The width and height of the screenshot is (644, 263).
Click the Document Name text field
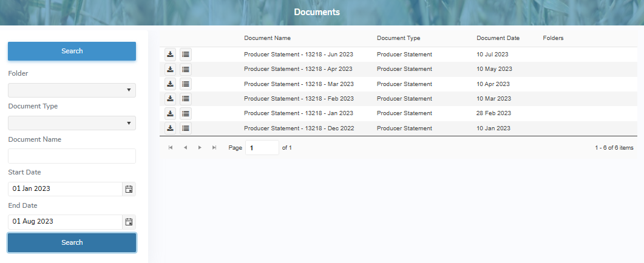[72, 156]
